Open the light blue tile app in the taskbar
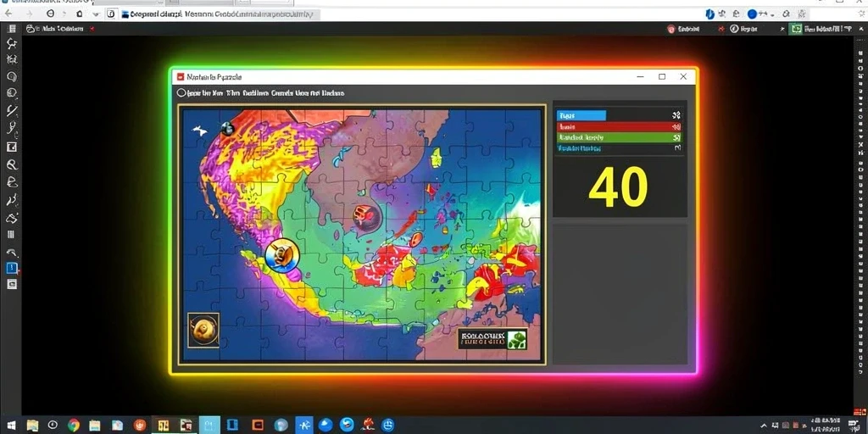Image resolution: width=868 pixels, height=434 pixels. [x=209, y=426]
